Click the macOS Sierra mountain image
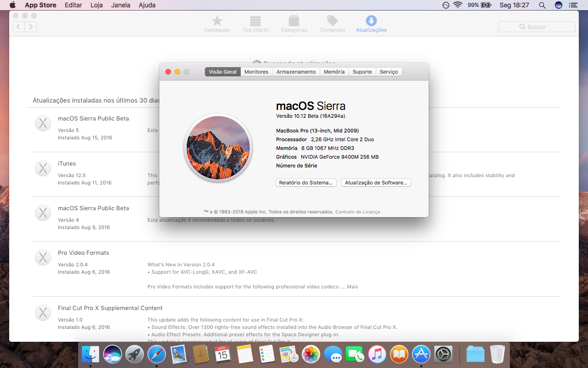The width and height of the screenshot is (588, 368). (218, 148)
